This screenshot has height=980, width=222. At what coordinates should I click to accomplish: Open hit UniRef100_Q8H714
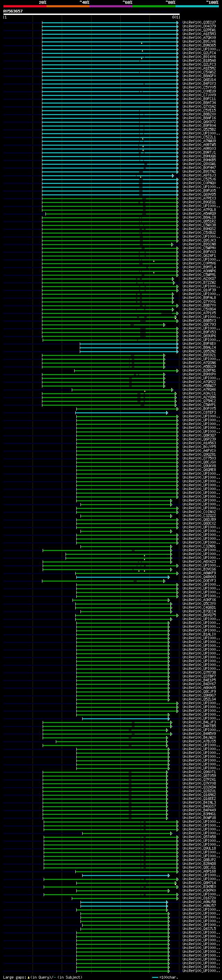point(199,883)
